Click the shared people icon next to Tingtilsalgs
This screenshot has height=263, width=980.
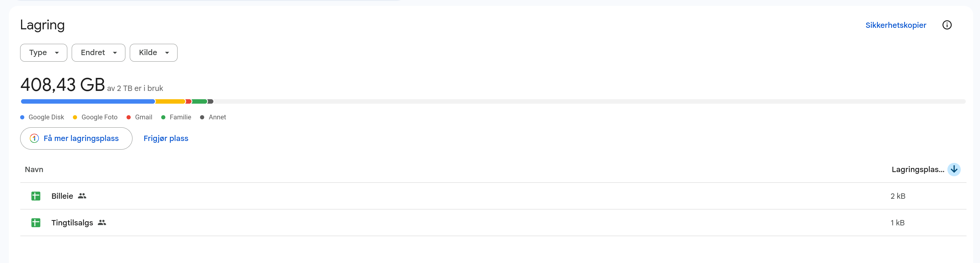click(x=102, y=222)
